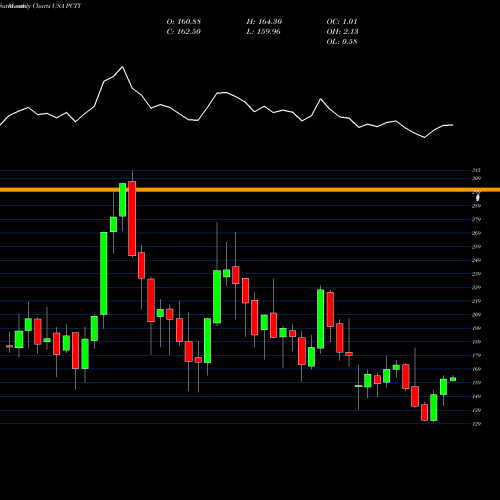Click the 199 price axis label

coord(476,328)
